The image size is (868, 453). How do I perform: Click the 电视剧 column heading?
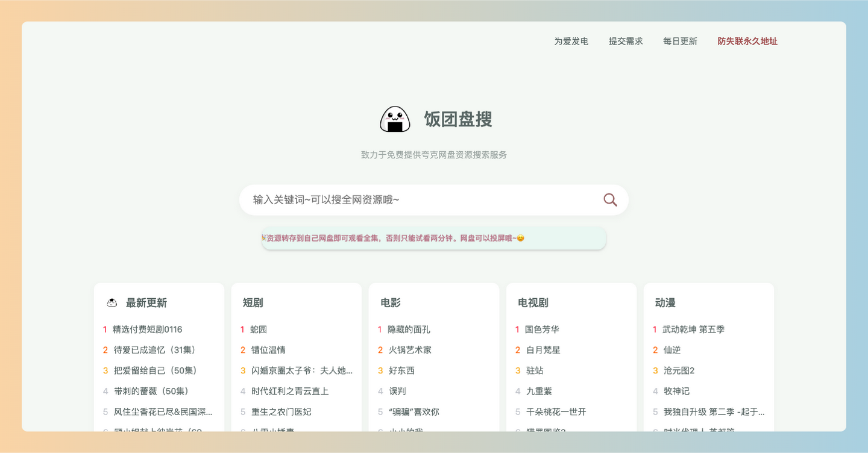click(x=533, y=302)
